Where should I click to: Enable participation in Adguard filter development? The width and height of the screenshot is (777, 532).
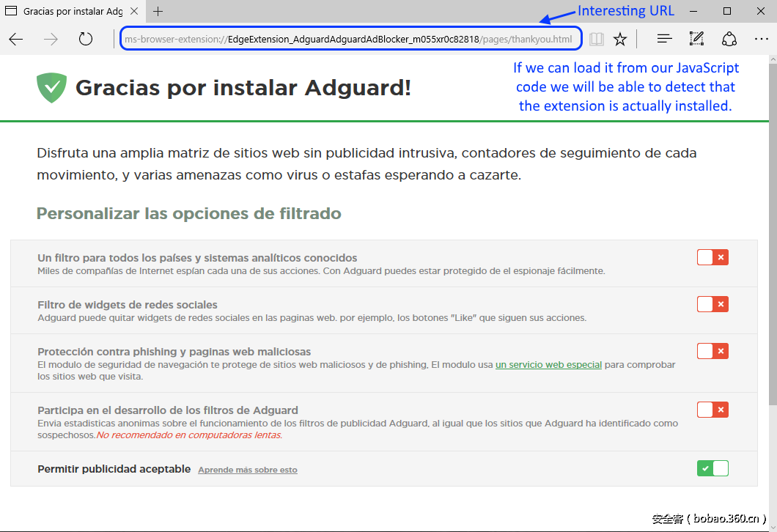pos(712,410)
